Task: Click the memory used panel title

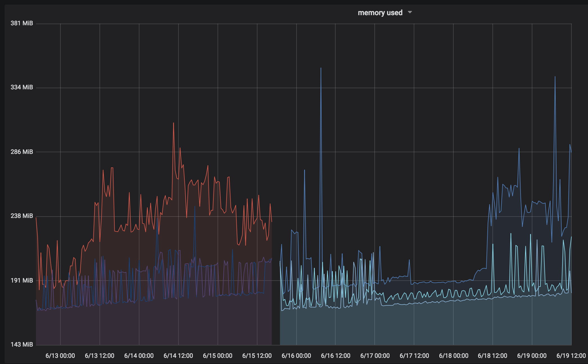Action: 380,12
